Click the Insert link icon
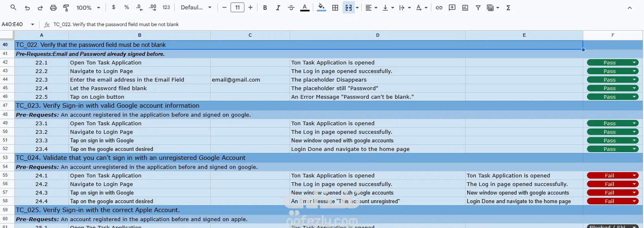The image size is (644, 228). 439,7
